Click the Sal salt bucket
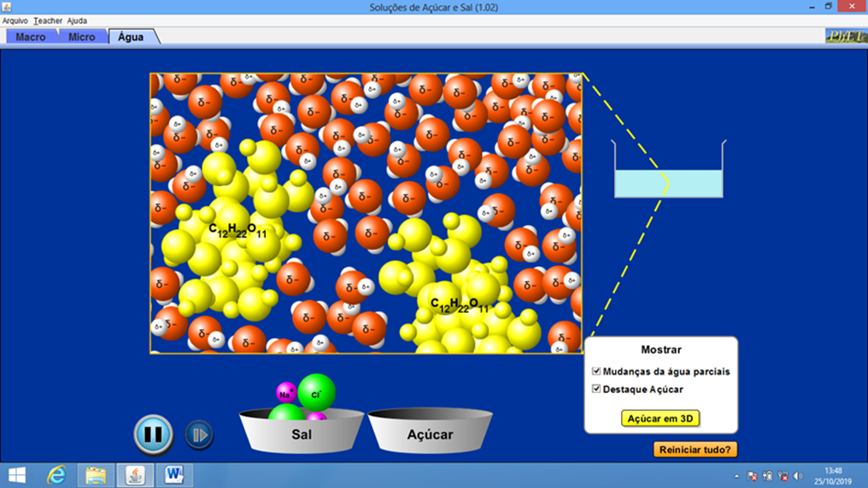Viewport: 868px width, 488px height. (300, 434)
